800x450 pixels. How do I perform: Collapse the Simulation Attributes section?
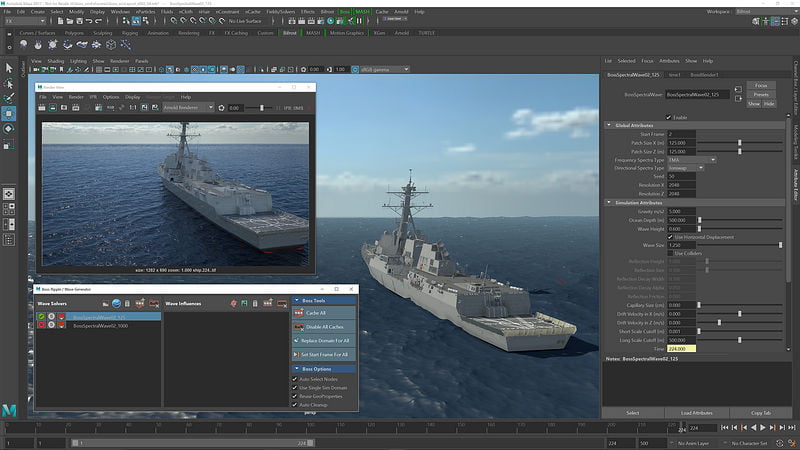(609, 203)
